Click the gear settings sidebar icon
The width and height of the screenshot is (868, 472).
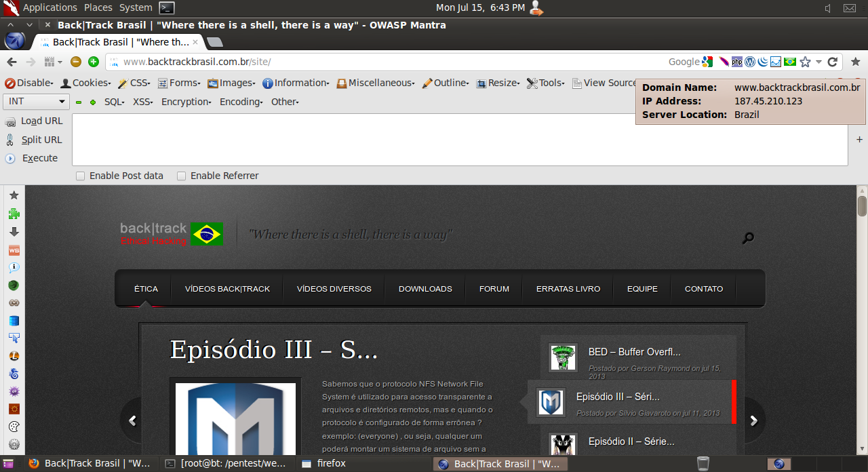(14, 445)
